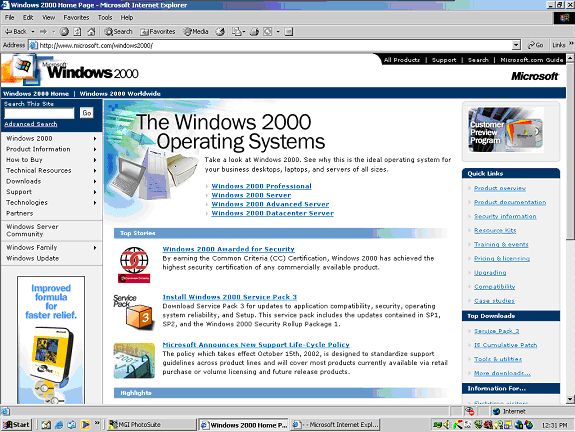Open Windows 2000 Professional link
This screenshot has height=432, width=575.
coord(261,186)
